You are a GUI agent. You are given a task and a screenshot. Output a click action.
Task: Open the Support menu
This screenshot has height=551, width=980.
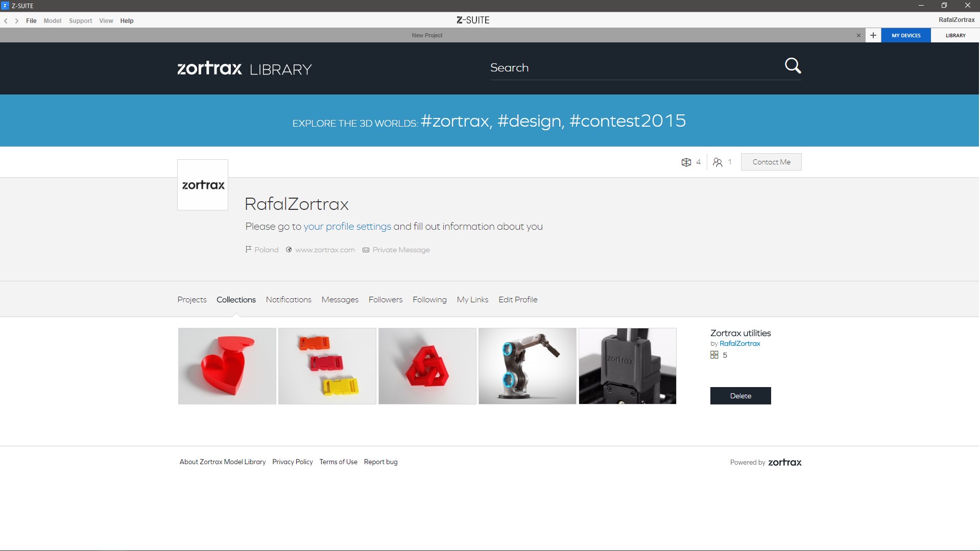[80, 21]
